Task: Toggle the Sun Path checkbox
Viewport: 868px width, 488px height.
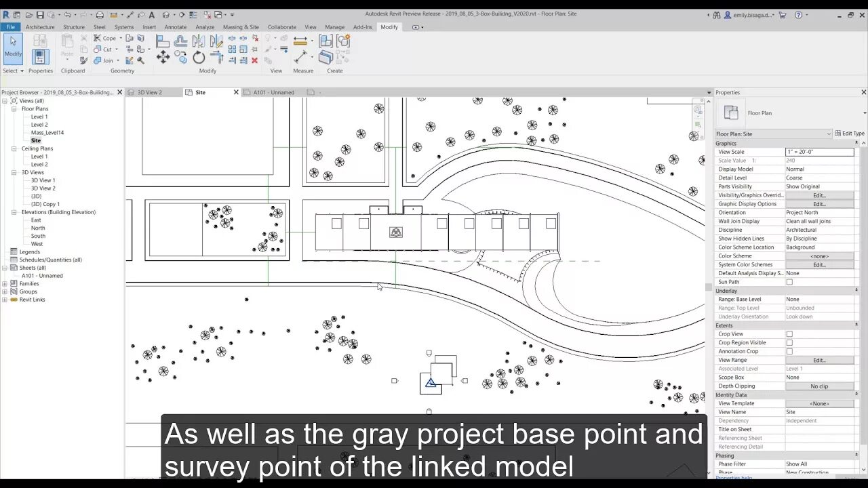Action: 789,282
